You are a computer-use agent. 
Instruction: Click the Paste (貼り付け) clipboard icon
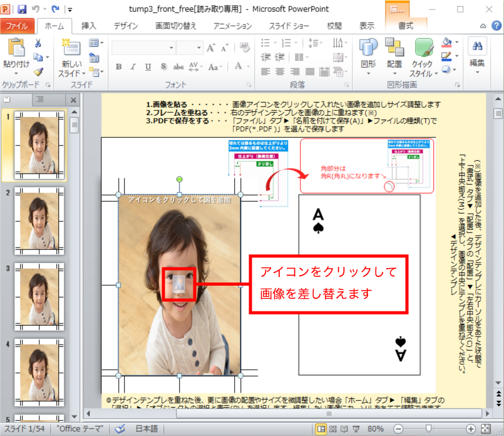tap(16, 49)
